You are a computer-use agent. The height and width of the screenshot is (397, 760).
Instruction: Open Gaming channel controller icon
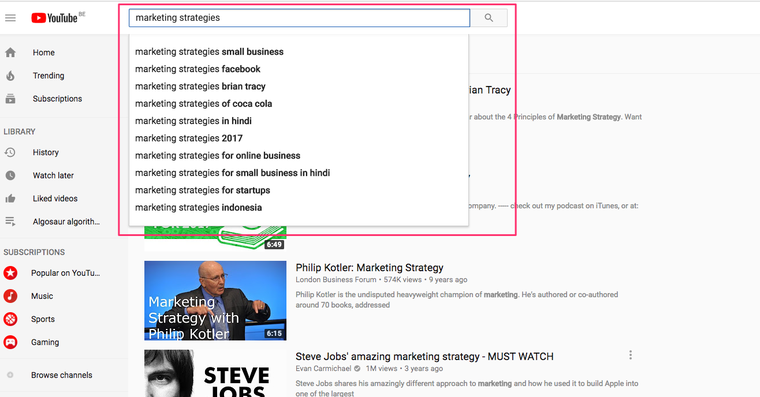(x=10, y=342)
